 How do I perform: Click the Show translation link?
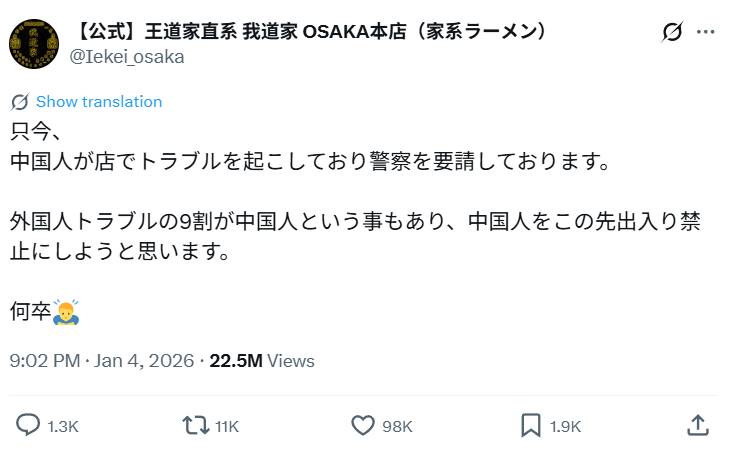tap(98, 102)
